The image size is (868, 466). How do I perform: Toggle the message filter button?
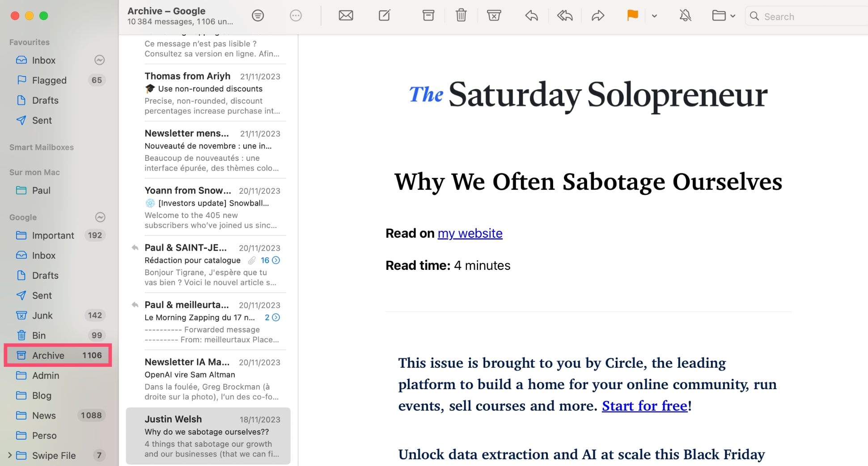pyautogui.click(x=258, y=16)
